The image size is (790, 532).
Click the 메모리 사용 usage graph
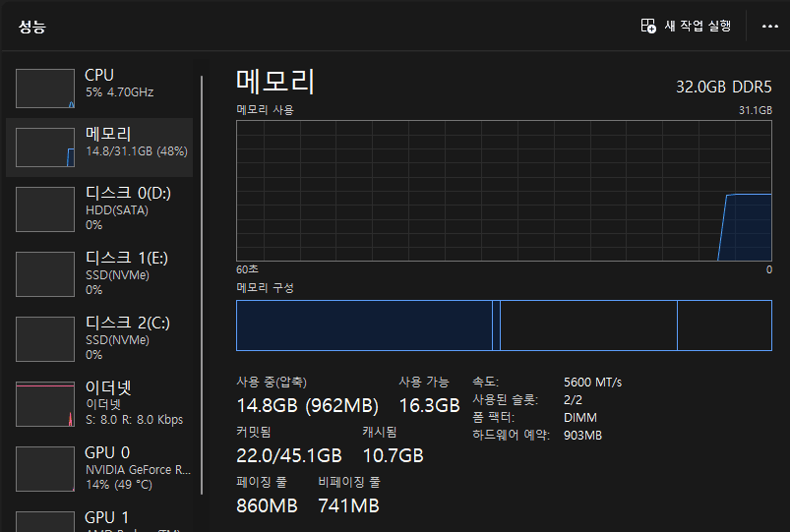504,191
